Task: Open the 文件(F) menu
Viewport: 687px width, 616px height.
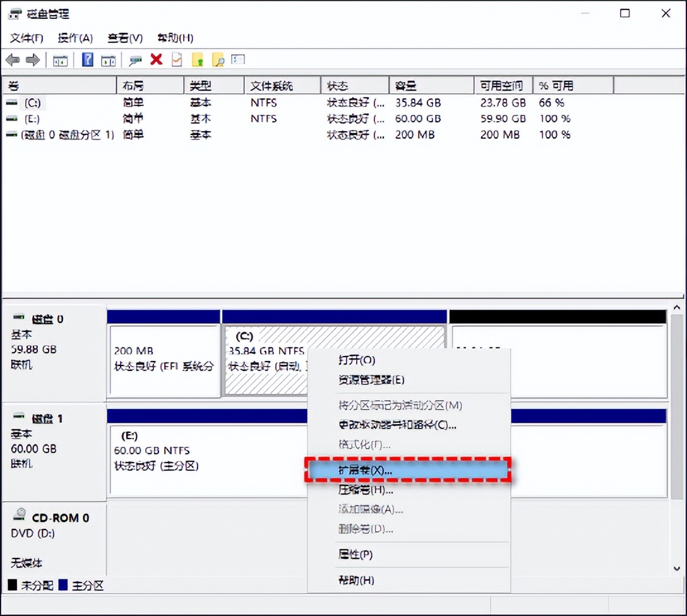Action: coord(25,38)
